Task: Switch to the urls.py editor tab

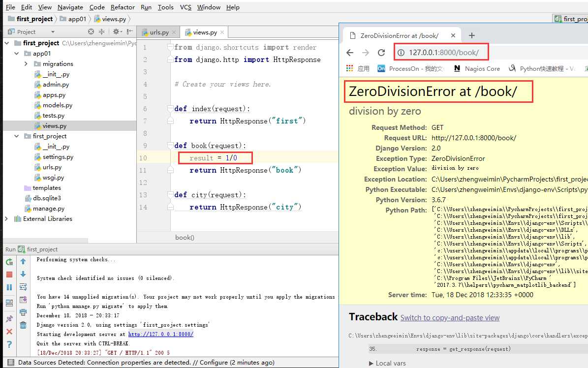Action: click(158, 32)
